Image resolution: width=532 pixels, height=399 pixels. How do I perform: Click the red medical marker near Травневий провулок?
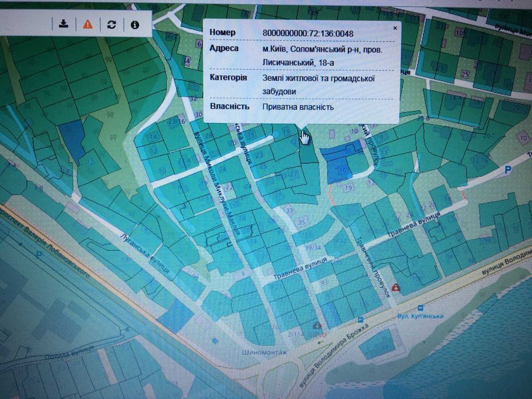[395, 288]
